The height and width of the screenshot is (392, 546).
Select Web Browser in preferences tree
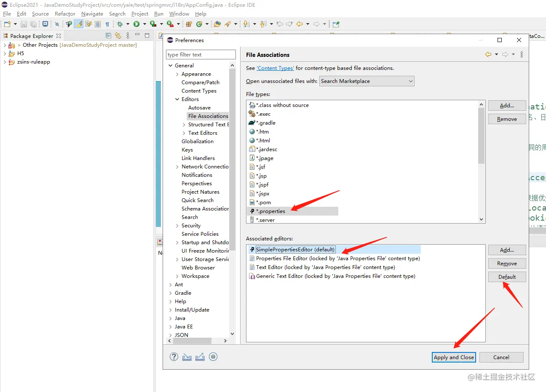pos(198,268)
